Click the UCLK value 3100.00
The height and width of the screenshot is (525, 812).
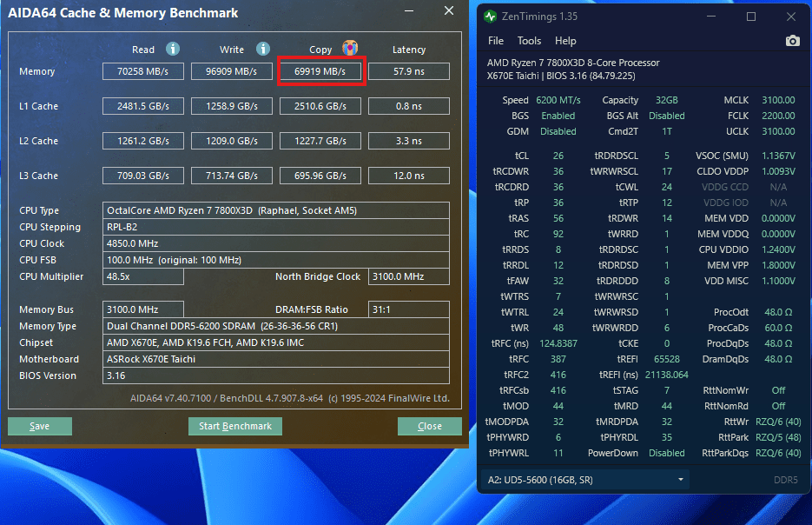click(778, 131)
